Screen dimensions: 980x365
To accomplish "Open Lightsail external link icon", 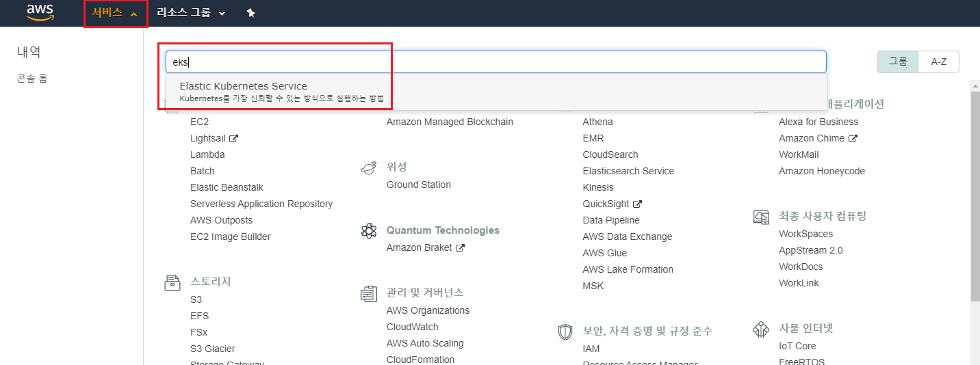I will point(233,138).
